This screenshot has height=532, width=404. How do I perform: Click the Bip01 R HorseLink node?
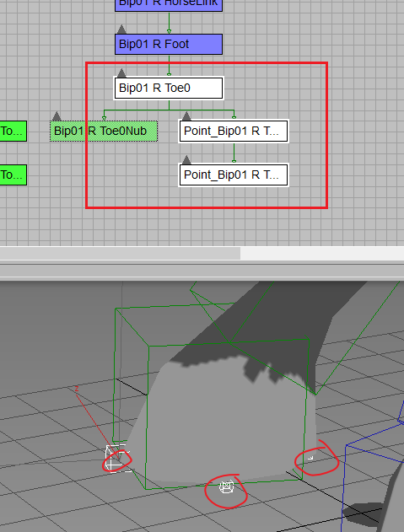(169, 5)
